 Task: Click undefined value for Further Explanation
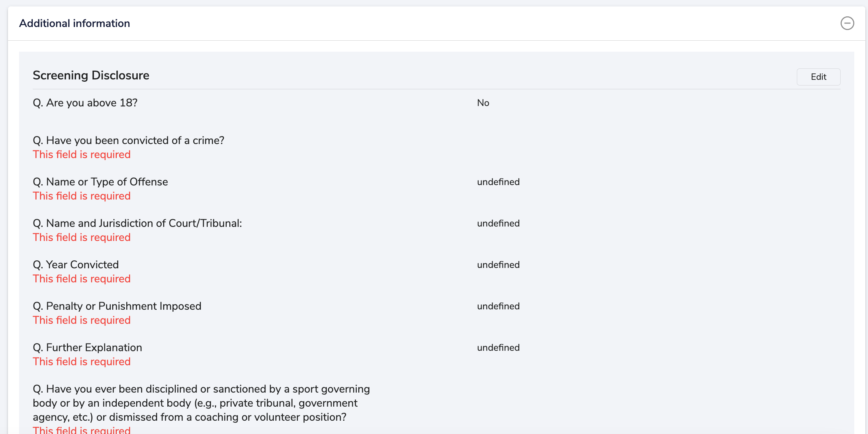[x=498, y=347]
